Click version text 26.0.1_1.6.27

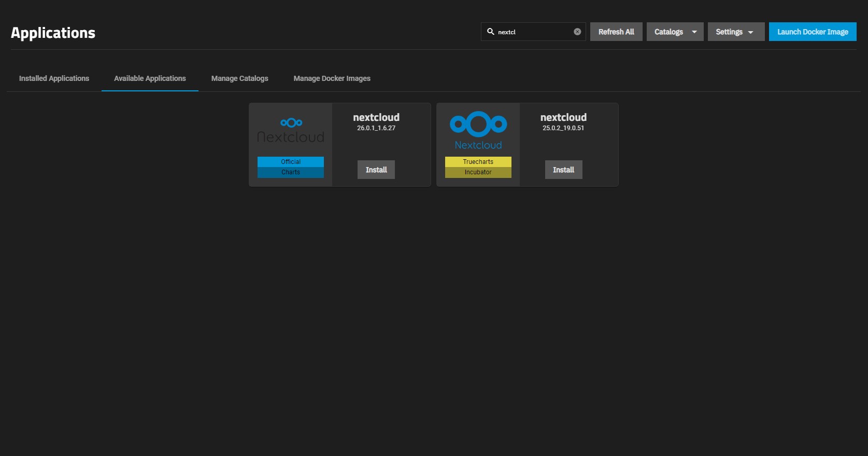tap(376, 128)
